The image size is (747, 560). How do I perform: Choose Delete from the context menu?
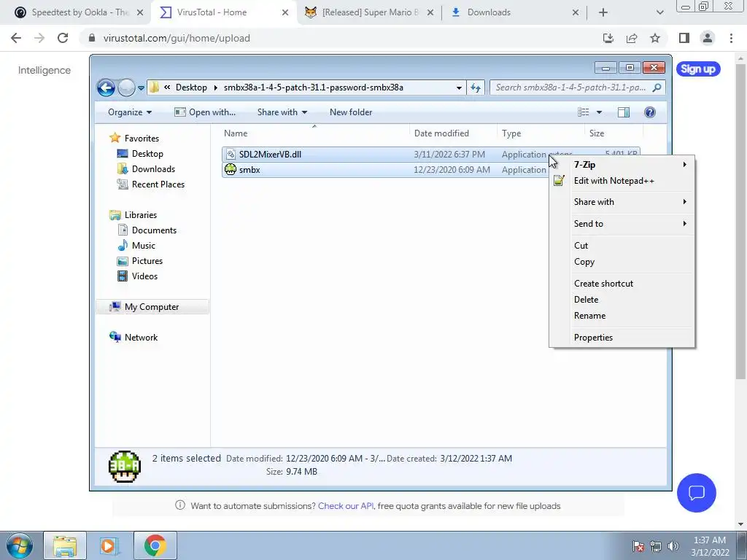click(622, 300)
